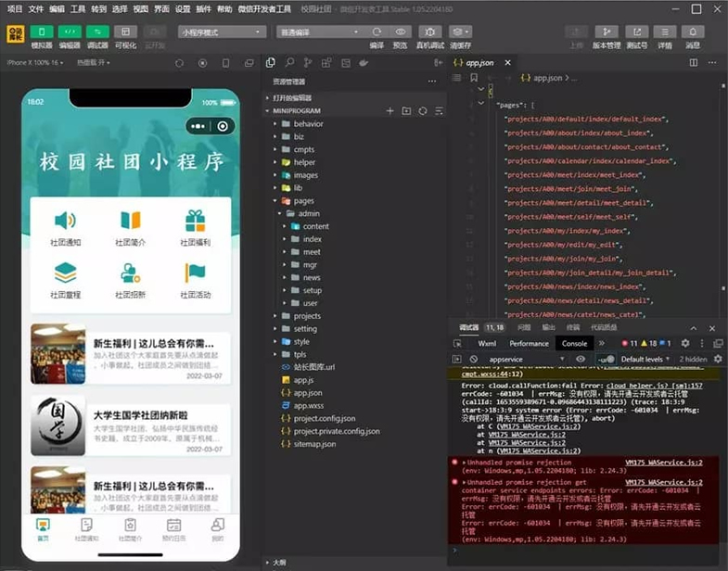Detach the simulator window icon

click(249, 63)
